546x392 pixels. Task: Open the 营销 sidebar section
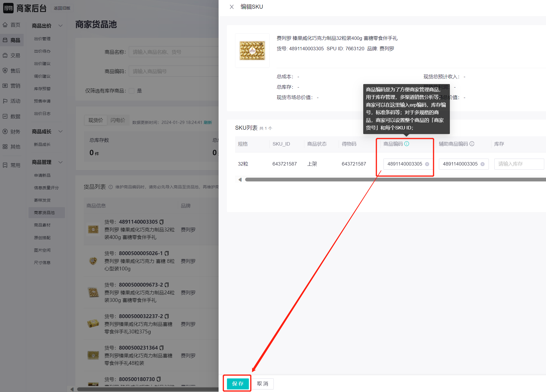[12, 86]
